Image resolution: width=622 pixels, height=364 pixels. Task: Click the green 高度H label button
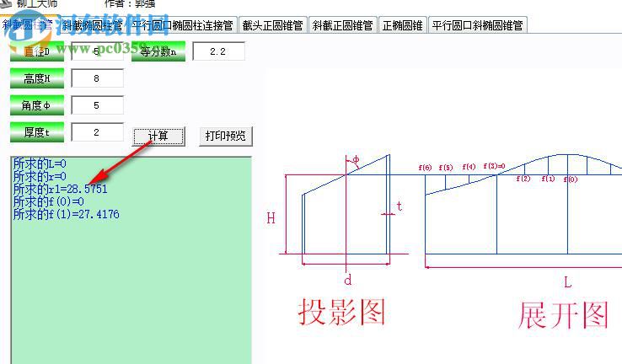click(37, 78)
